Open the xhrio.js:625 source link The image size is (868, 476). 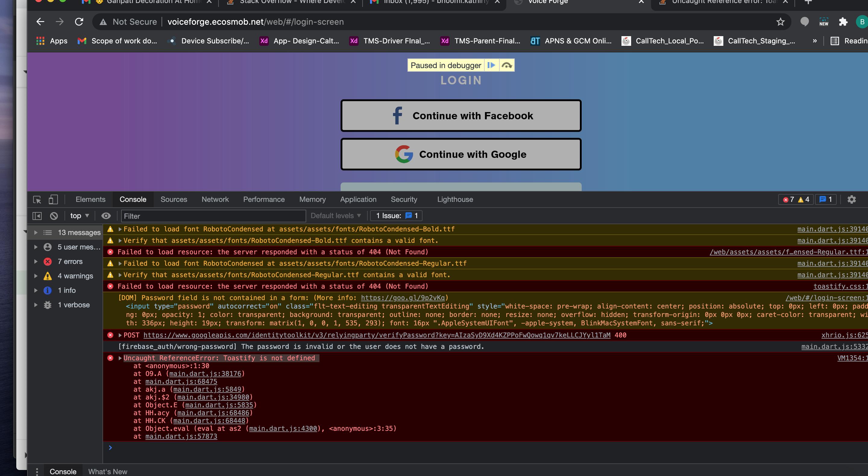pyautogui.click(x=844, y=335)
